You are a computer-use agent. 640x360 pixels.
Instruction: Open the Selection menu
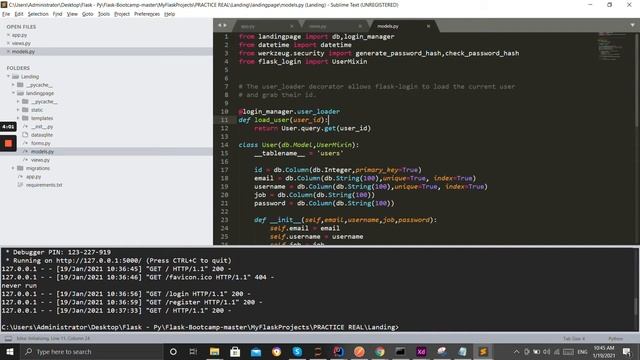point(38,14)
